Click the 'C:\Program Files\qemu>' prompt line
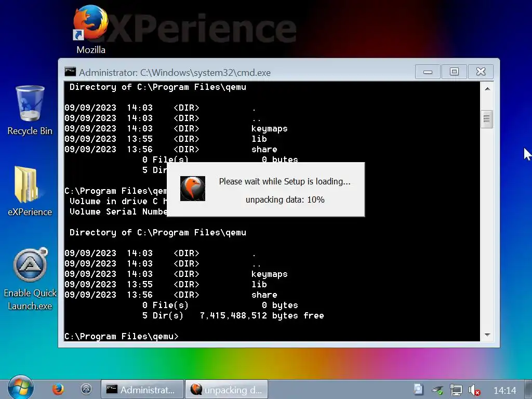The image size is (532, 399). tap(122, 336)
